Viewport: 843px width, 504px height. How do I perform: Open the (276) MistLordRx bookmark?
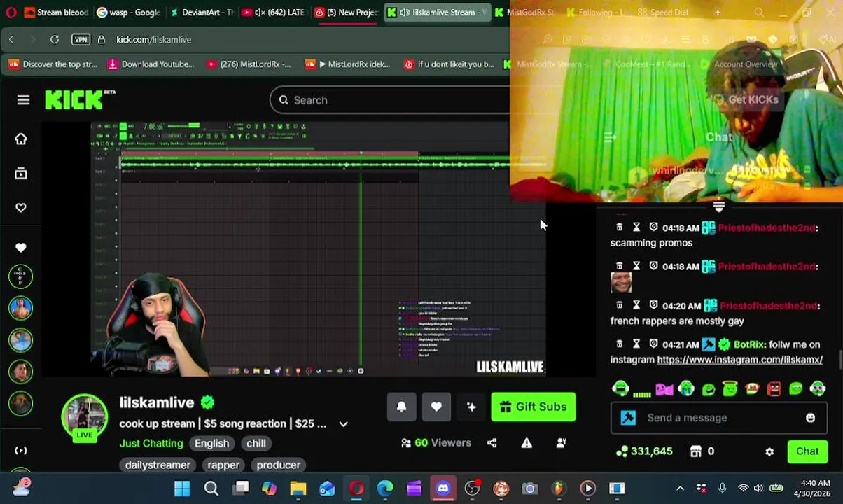pos(248,64)
